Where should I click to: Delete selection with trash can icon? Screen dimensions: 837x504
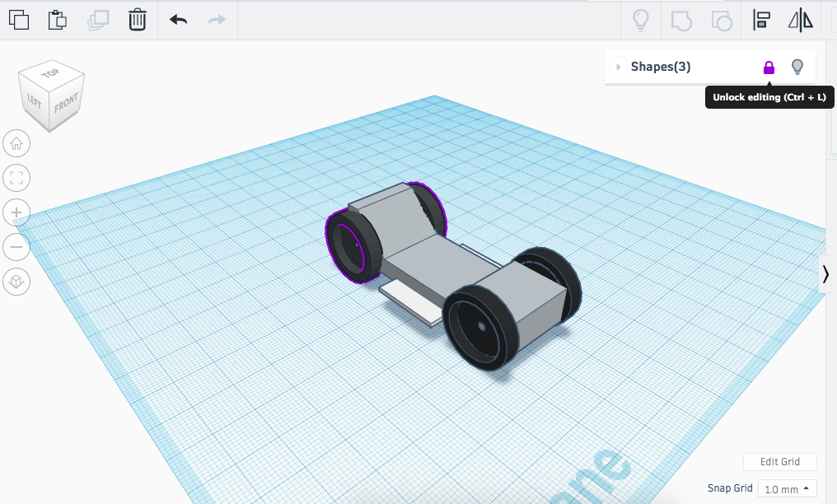[x=138, y=20]
